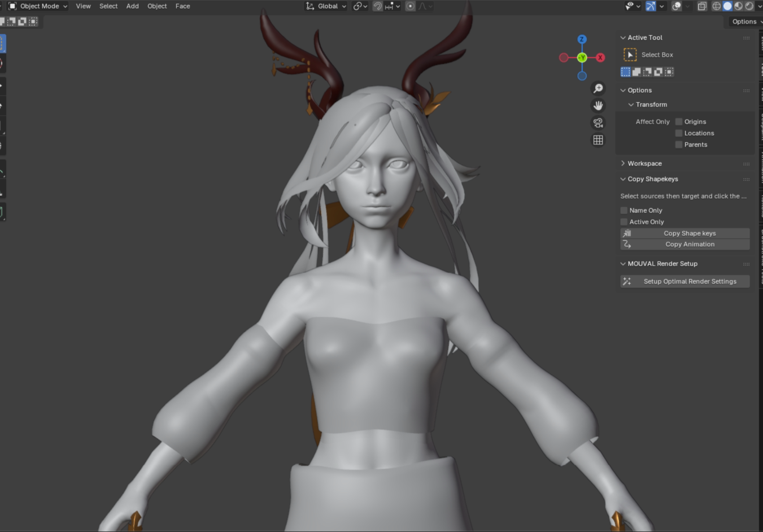Click the icon on Copy Shape keys button
763x532 pixels.
click(627, 233)
